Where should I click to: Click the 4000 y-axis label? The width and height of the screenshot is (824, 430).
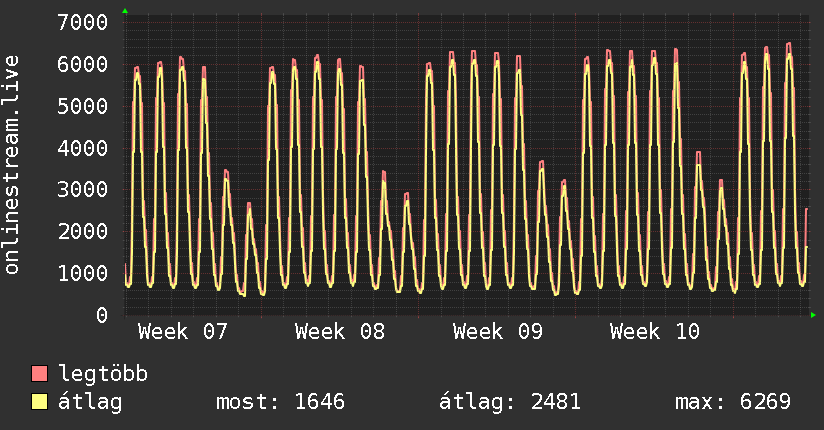tap(83, 148)
